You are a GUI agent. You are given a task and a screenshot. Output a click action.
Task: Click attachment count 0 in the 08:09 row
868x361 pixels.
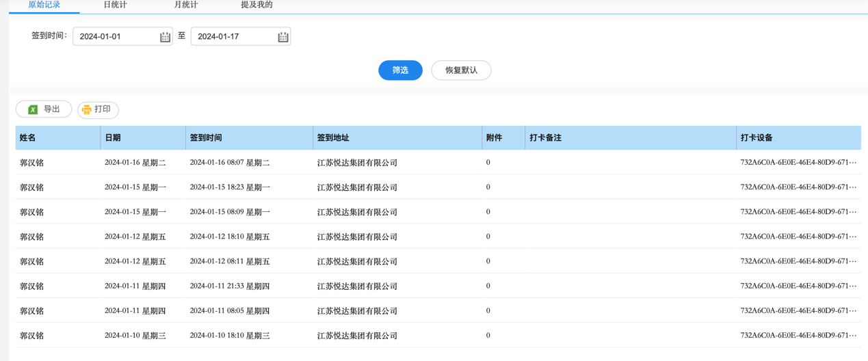pos(488,212)
